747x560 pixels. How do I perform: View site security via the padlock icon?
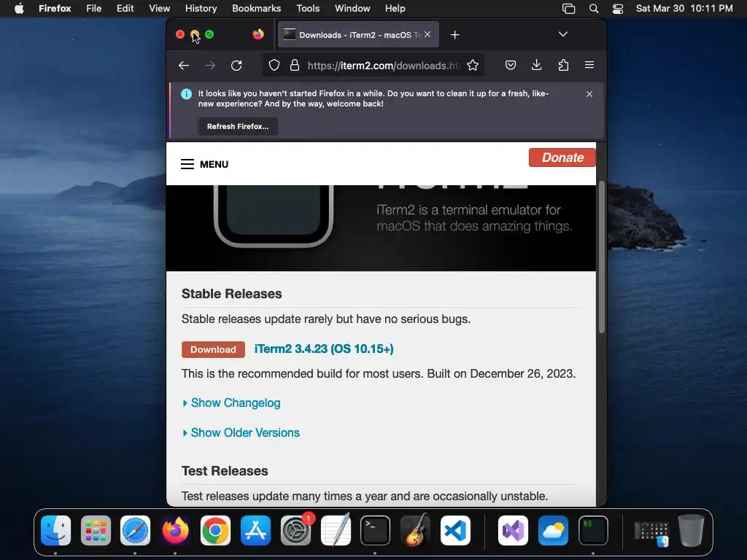point(295,65)
